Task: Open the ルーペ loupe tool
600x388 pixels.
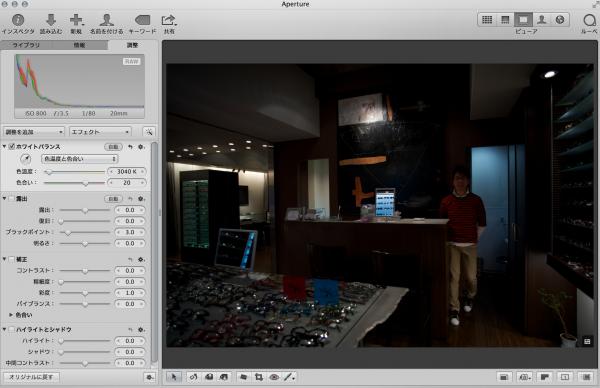Action: click(x=590, y=20)
